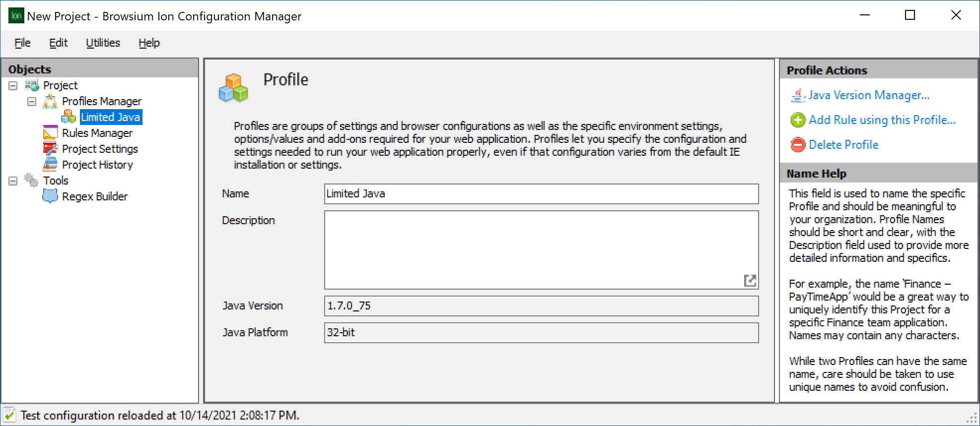The width and height of the screenshot is (980, 426).
Task: Open the Edit menu
Action: point(58,43)
